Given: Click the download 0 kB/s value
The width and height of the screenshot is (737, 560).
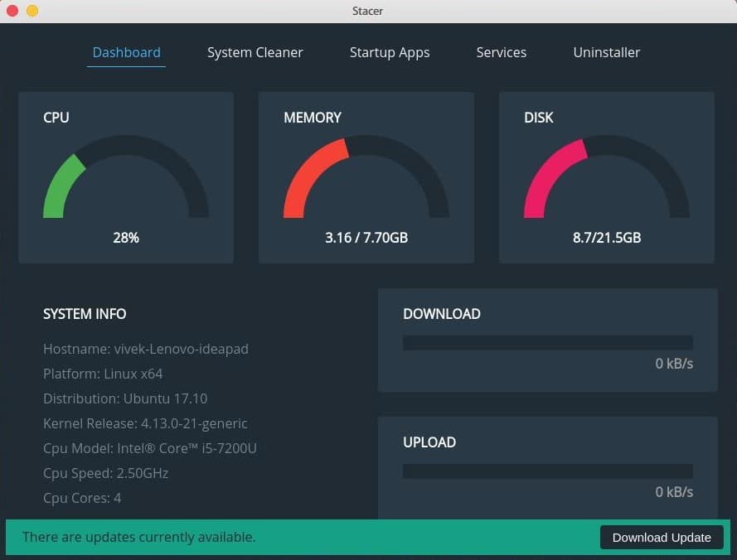Looking at the screenshot, I should [x=674, y=364].
